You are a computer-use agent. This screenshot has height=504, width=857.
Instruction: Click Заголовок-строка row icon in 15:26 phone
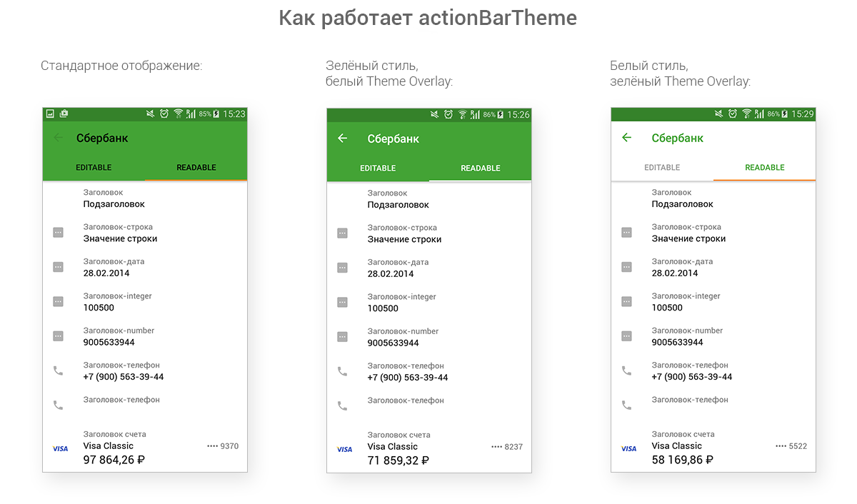(343, 233)
